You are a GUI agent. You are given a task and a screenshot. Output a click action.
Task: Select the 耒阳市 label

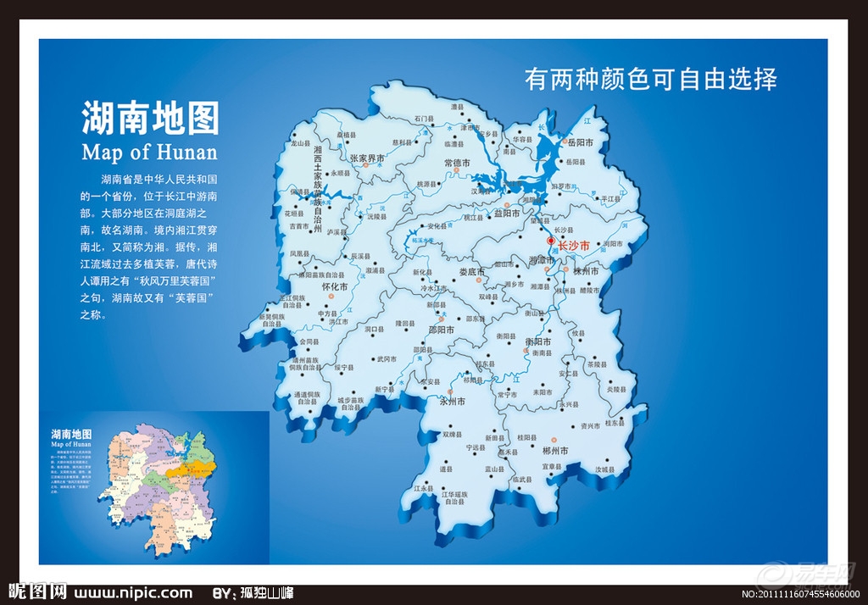542,392
